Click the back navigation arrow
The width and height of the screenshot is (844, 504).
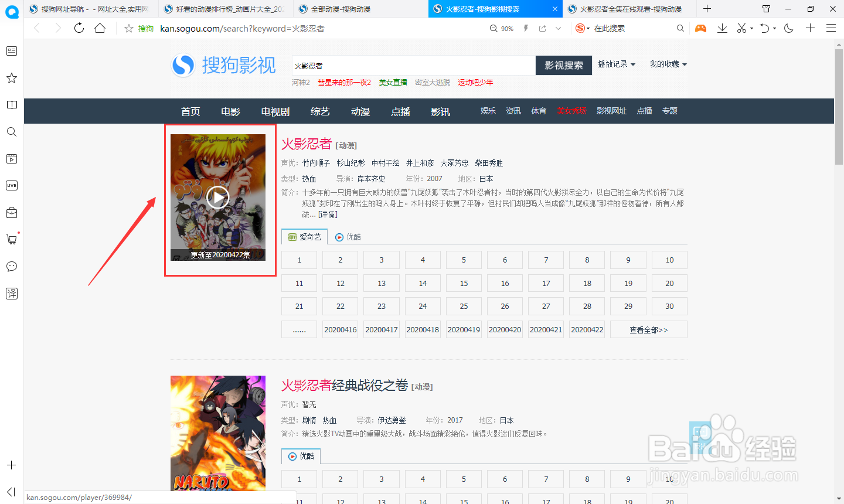(37, 28)
